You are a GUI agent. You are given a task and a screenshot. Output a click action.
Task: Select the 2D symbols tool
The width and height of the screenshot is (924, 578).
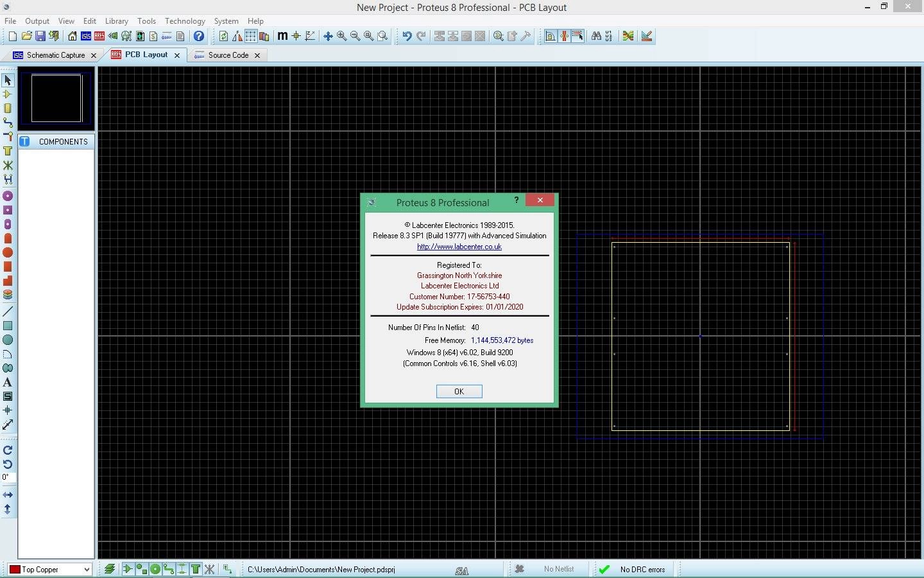tap(8, 396)
